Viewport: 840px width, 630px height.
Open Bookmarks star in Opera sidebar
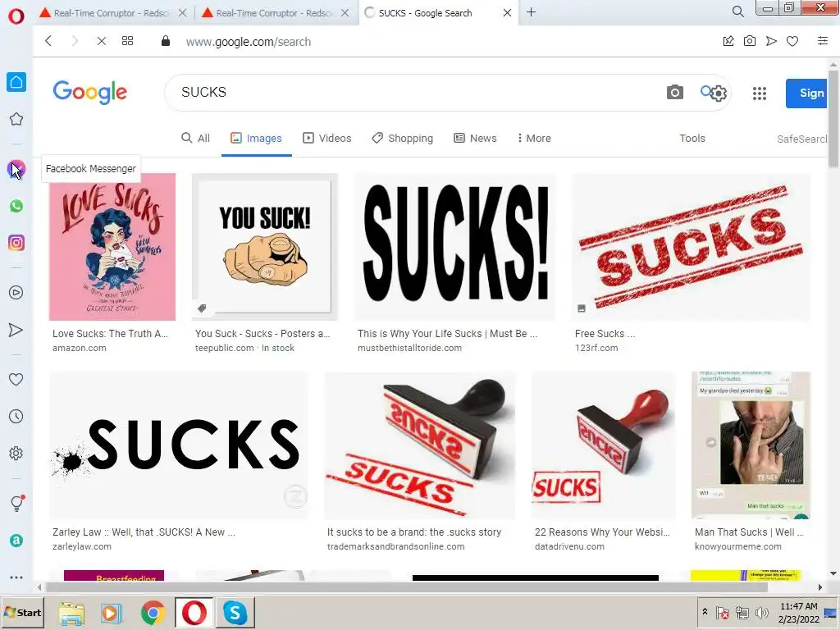click(x=16, y=119)
